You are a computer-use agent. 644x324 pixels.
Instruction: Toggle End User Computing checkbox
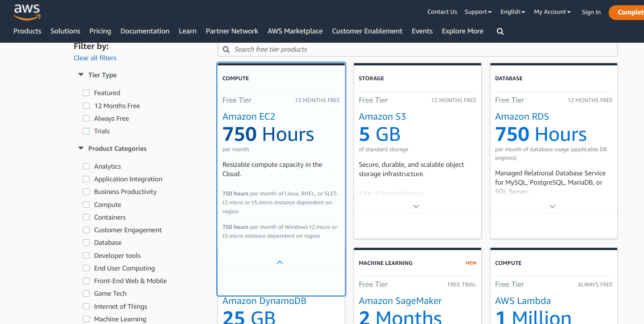point(86,268)
